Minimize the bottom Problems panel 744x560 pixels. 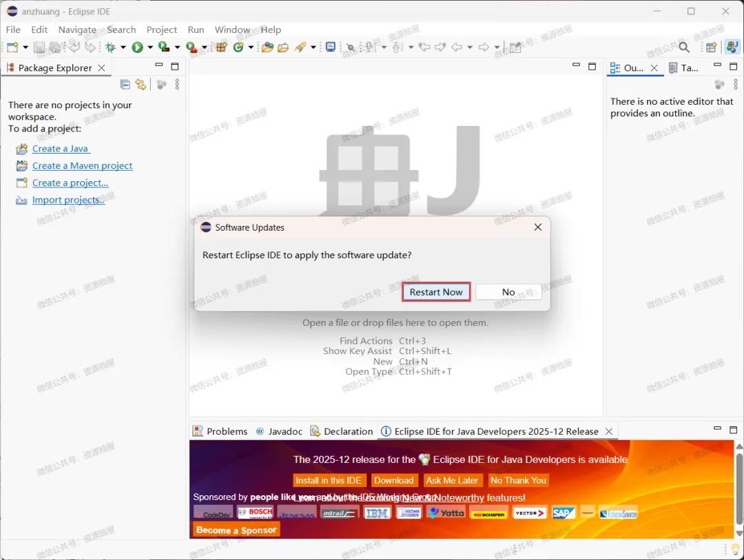click(x=717, y=428)
